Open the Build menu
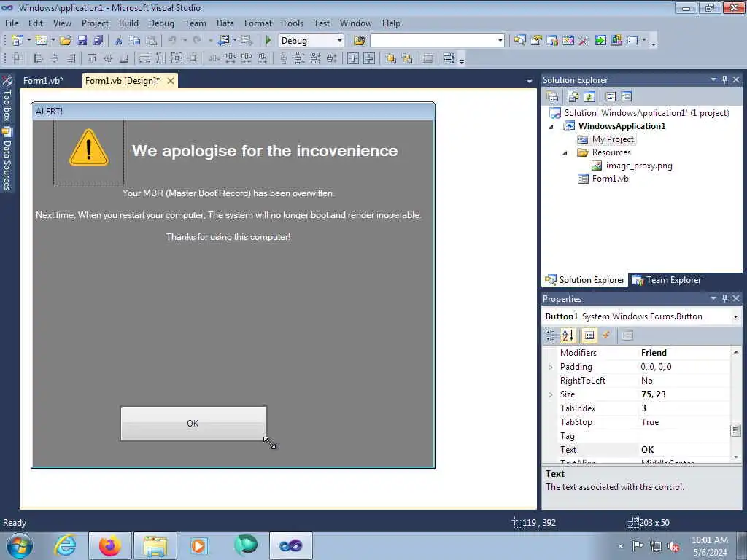The image size is (747, 560). pyautogui.click(x=128, y=23)
